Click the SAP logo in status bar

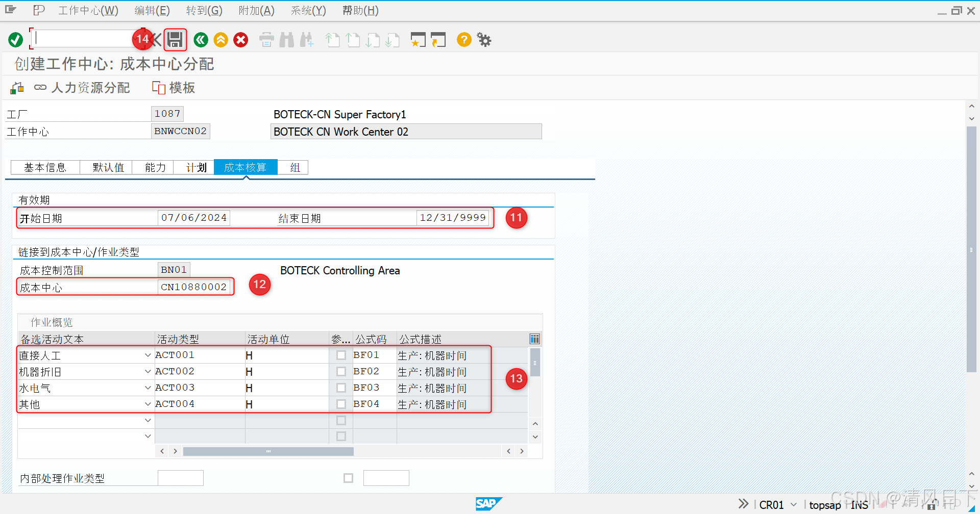point(488,504)
